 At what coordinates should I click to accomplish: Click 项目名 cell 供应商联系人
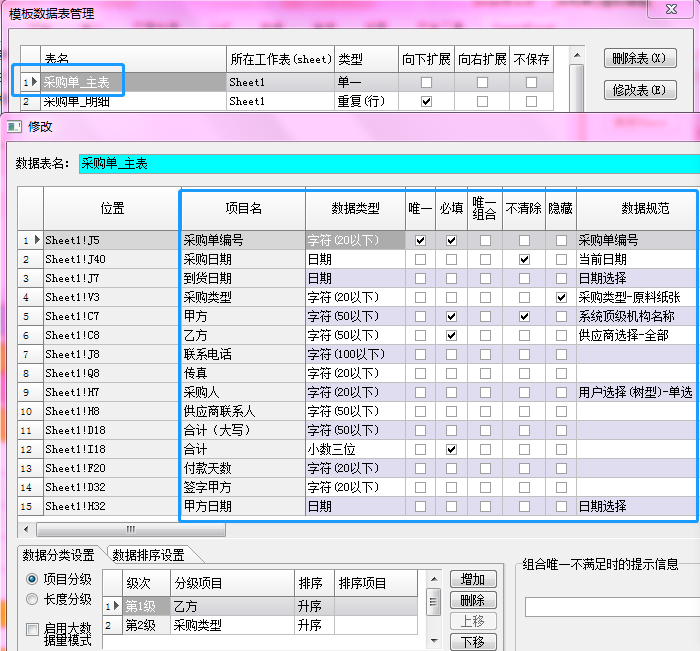click(243, 411)
